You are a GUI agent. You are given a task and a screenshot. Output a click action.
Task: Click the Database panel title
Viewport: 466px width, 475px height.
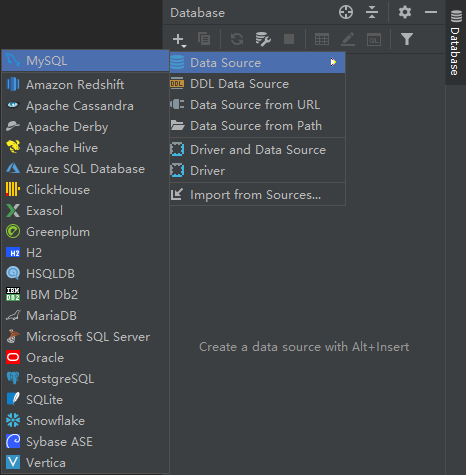coord(197,13)
